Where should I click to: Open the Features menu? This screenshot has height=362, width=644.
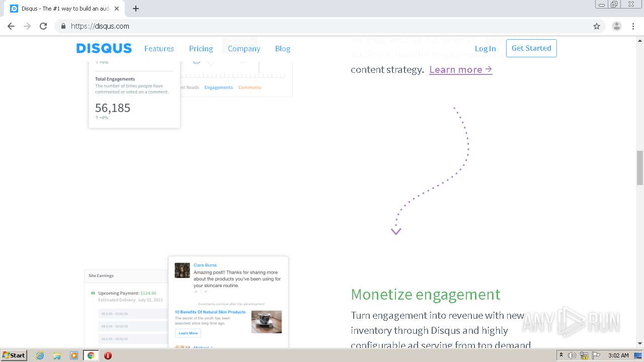point(159,49)
